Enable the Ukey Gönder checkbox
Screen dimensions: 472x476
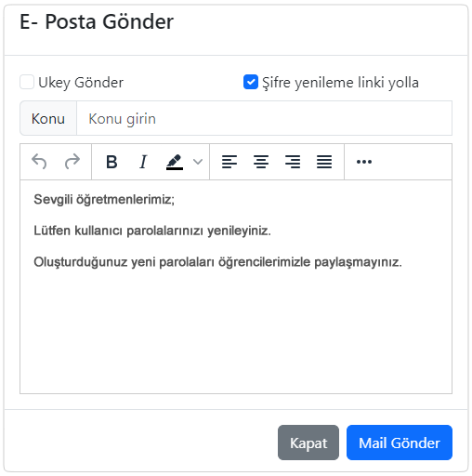(x=27, y=82)
